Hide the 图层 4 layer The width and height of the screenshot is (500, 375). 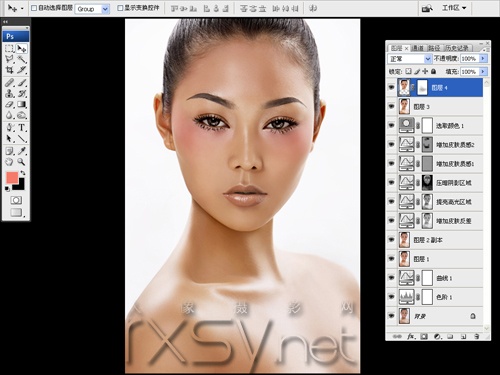(391, 88)
